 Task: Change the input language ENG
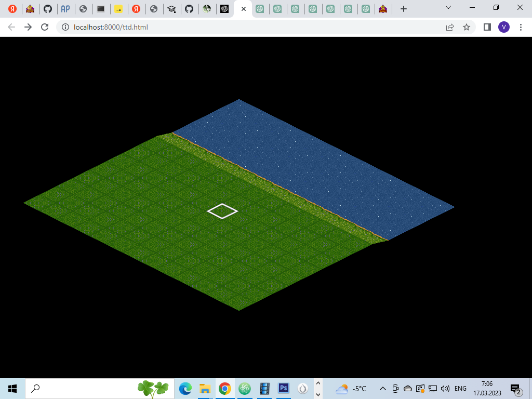pyautogui.click(x=460, y=389)
